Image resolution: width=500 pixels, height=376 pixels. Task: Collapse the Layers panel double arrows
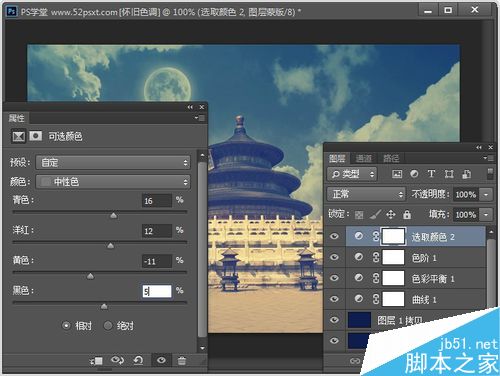(x=479, y=147)
